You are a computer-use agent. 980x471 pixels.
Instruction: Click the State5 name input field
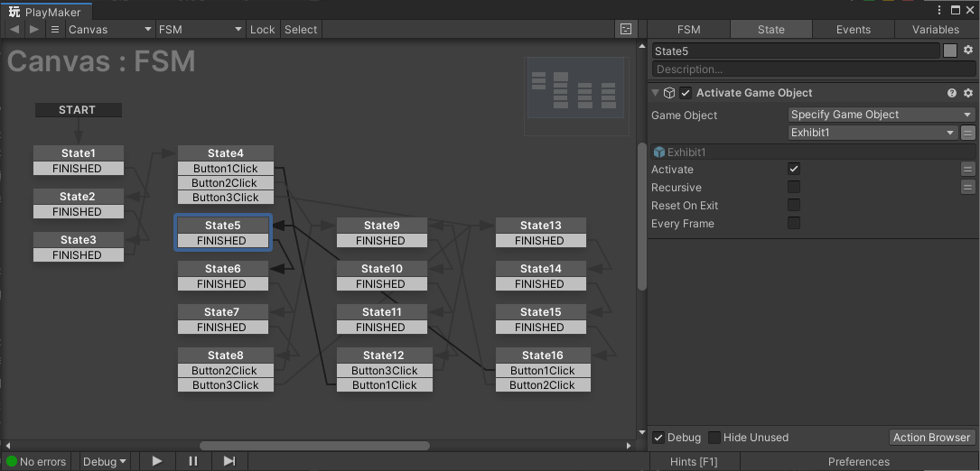click(x=796, y=51)
